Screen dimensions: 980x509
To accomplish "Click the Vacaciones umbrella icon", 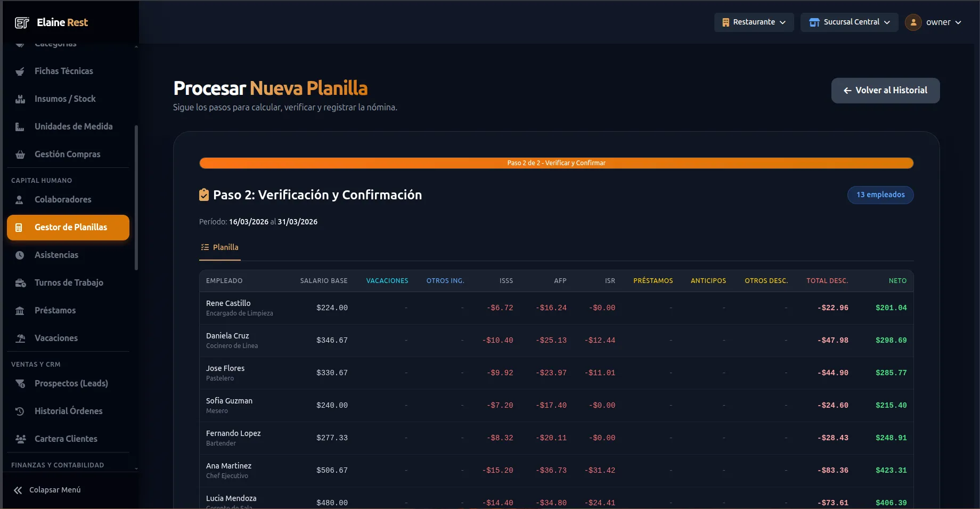I will pyautogui.click(x=20, y=338).
